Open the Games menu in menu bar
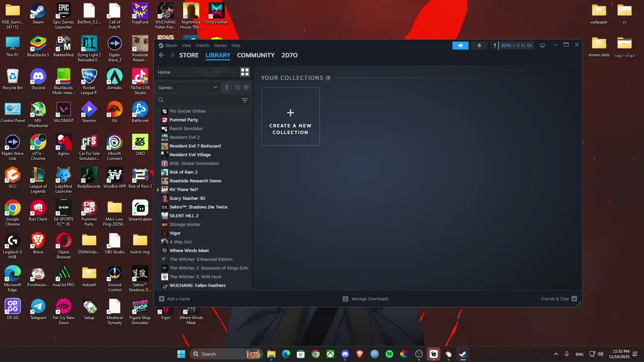This screenshot has height=362, width=644. coord(220,45)
